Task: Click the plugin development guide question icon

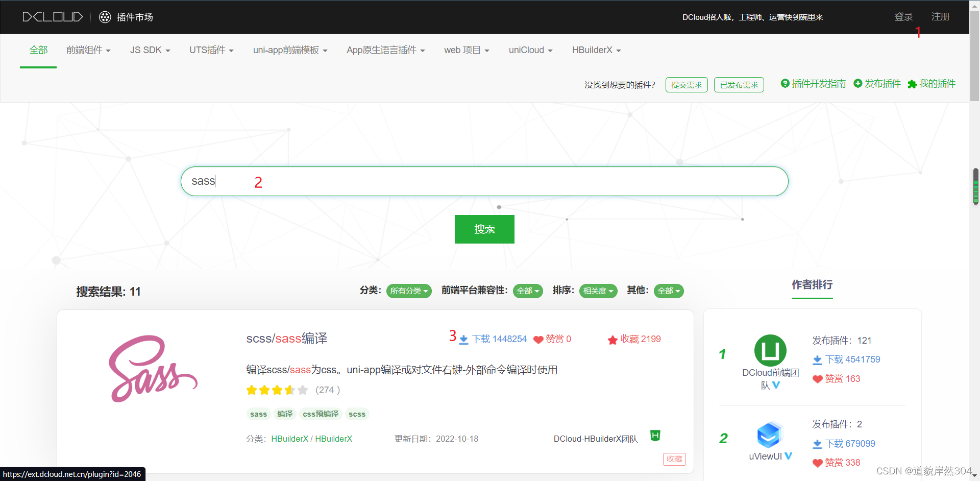Action: coord(785,83)
